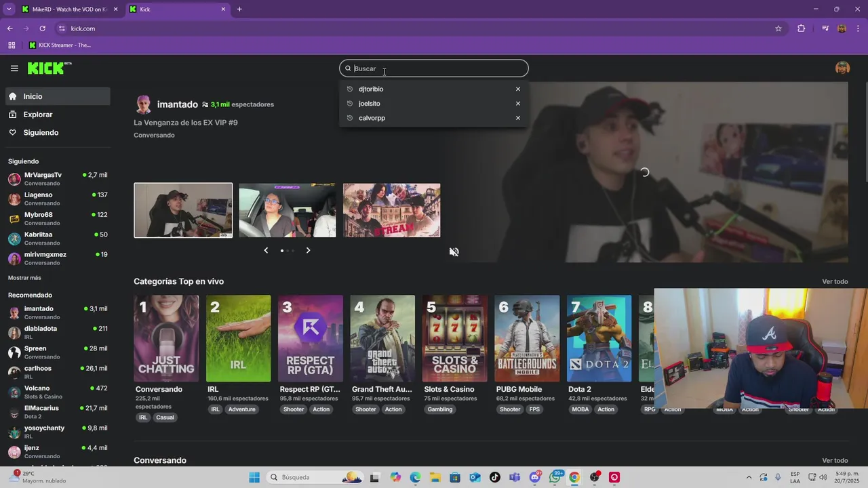Remove joelsito from search history
The width and height of the screenshot is (868, 488).
coord(518,104)
